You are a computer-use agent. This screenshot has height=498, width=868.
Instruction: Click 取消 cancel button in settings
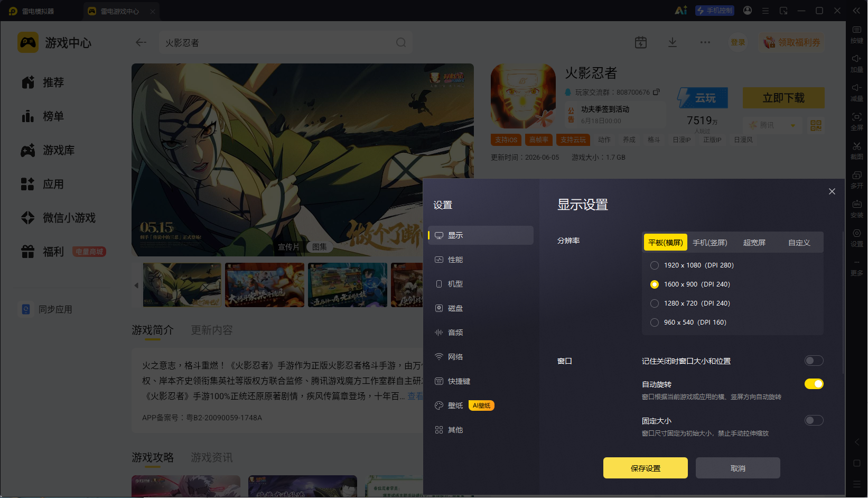[738, 468]
